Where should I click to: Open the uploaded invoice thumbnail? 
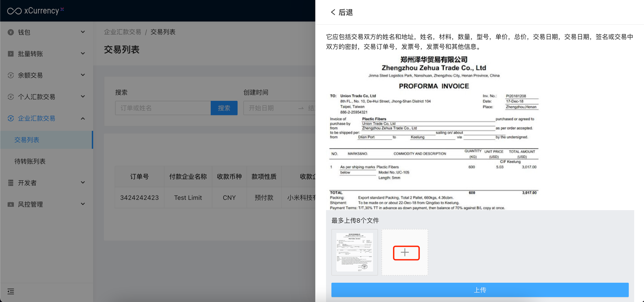[x=355, y=252]
